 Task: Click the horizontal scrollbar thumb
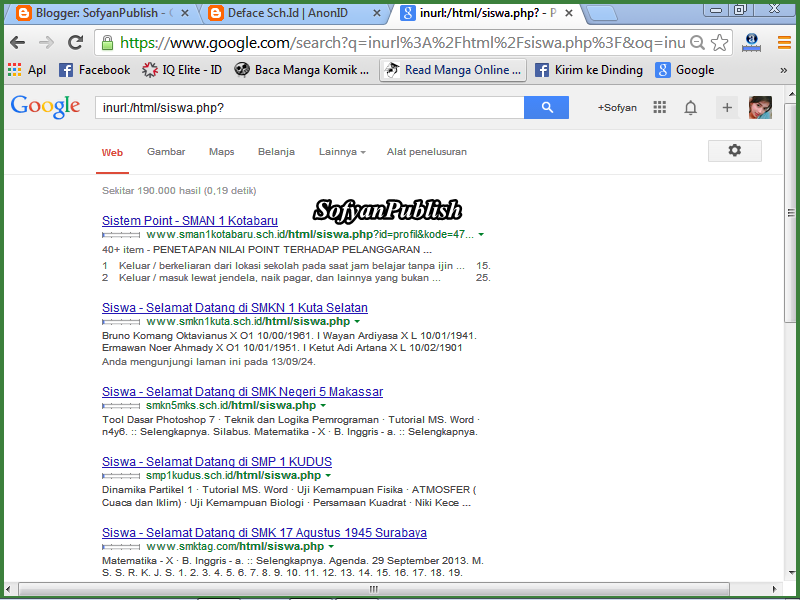(x=373, y=588)
